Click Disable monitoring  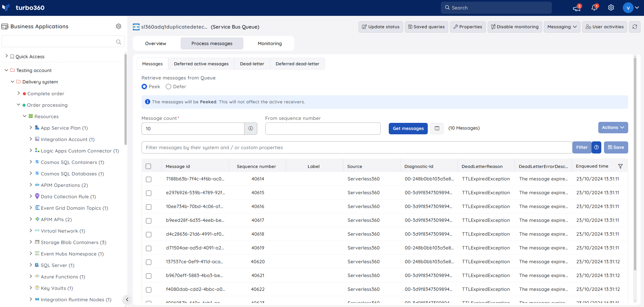point(515,27)
